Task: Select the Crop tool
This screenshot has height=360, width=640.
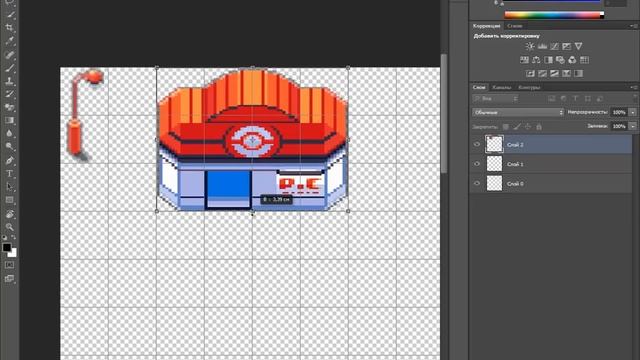Action: [x=10, y=28]
